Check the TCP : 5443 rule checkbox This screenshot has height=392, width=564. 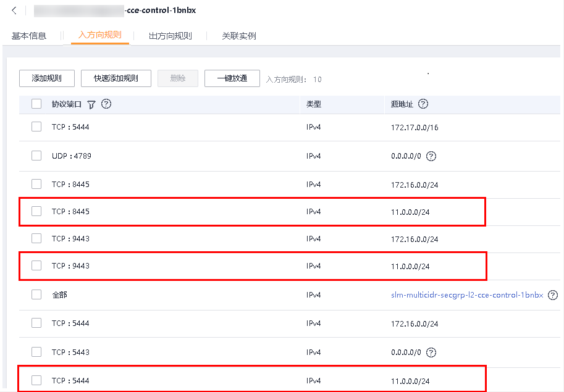pos(36,352)
